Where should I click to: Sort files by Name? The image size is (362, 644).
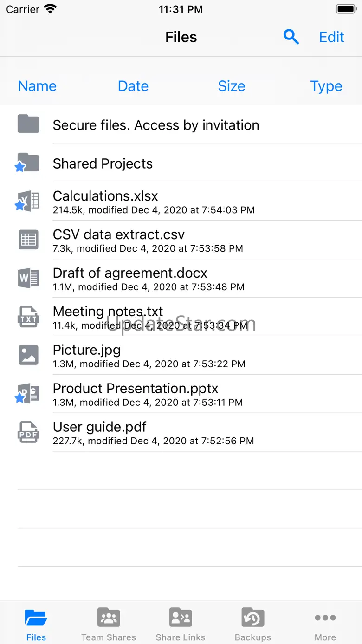37,86
